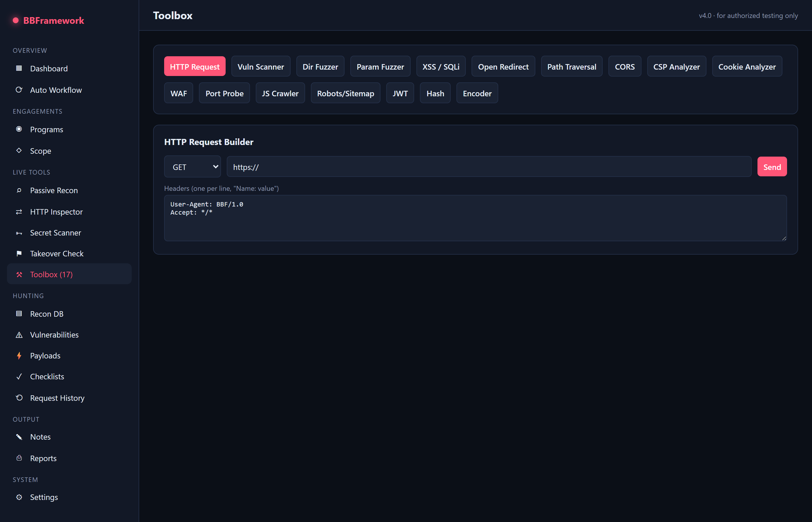Select the Dir Fuzzer tab

pyautogui.click(x=320, y=66)
